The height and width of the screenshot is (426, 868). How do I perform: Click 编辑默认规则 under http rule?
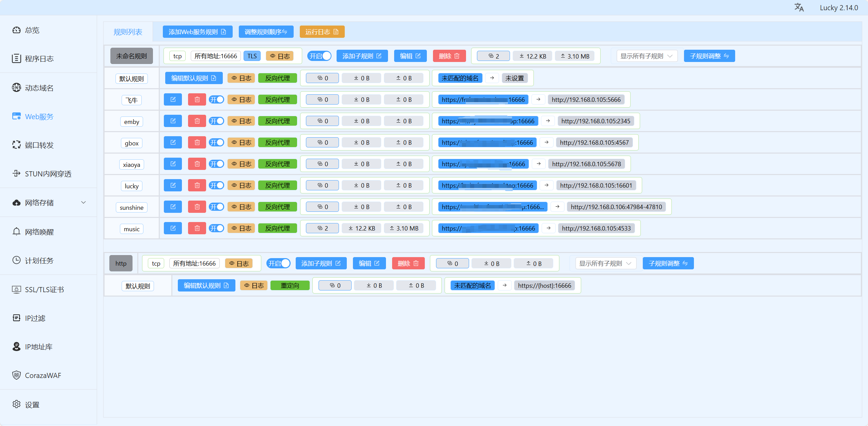click(x=206, y=285)
